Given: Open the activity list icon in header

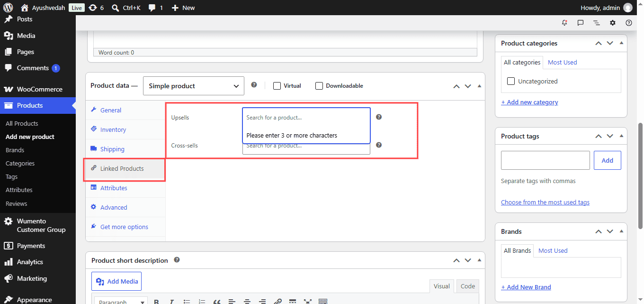Looking at the screenshot, I should 597,23.
